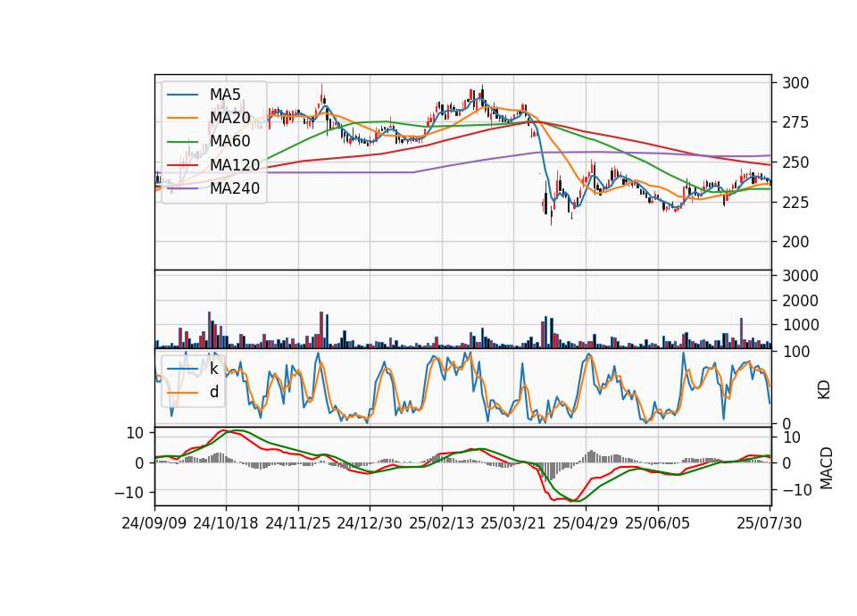857x616 pixels.
Task: Click the 300 price axis label
Action: (795, 83)
